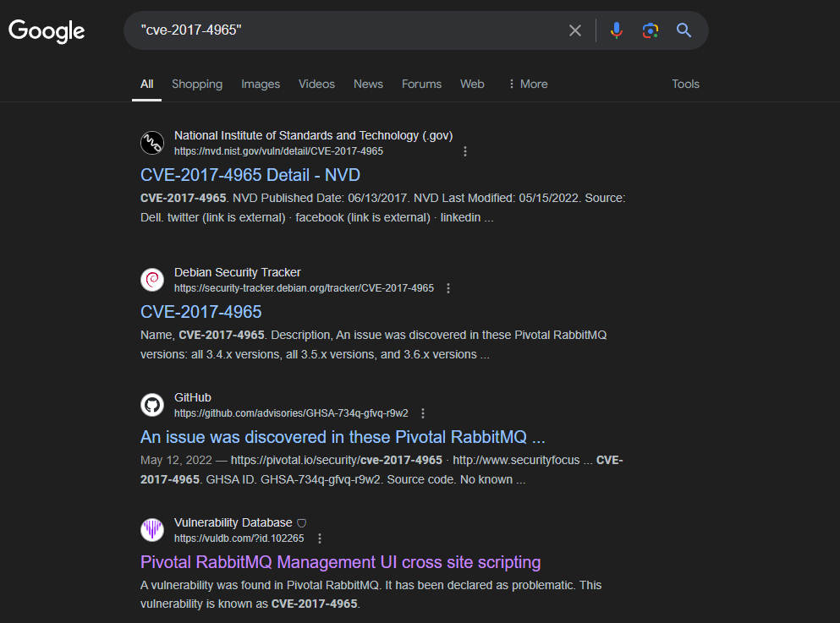Viewport: 840px width, 623px height.
Task: Open the "CVE-2017-4965 Detail - NVD" result
Action: 250,175
